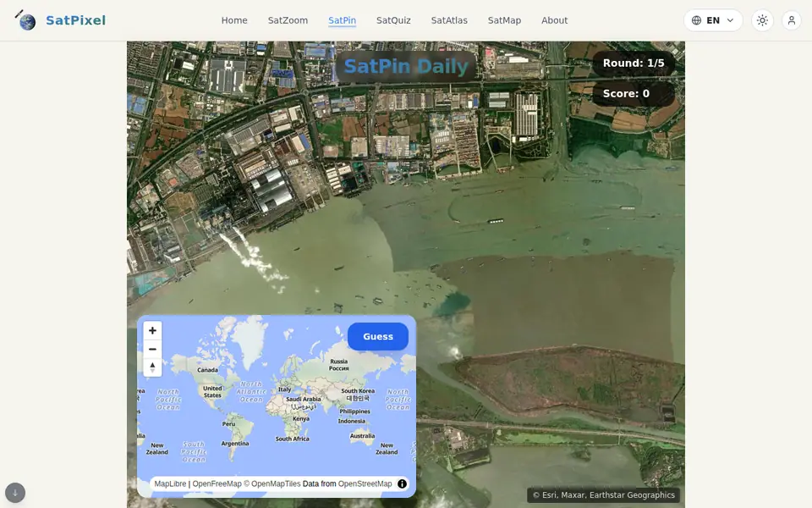Click Indonesia label on the mini map

click(352, 421)
